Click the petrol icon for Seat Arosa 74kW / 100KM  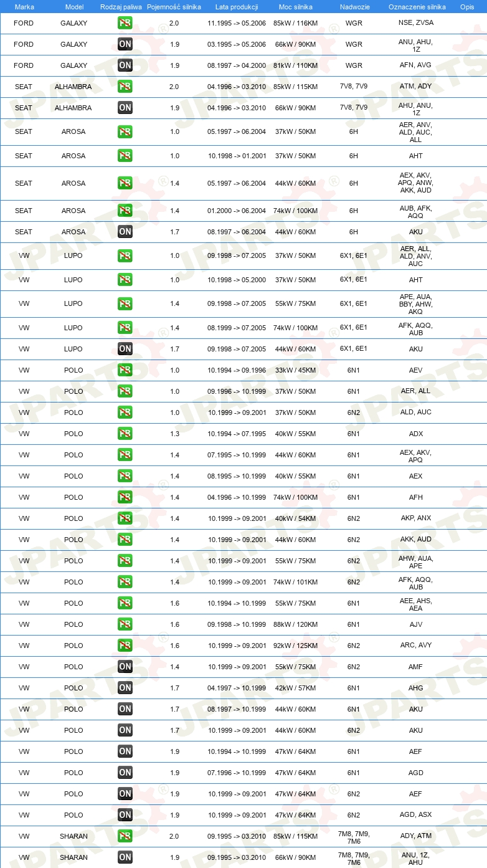pos(125,211)
